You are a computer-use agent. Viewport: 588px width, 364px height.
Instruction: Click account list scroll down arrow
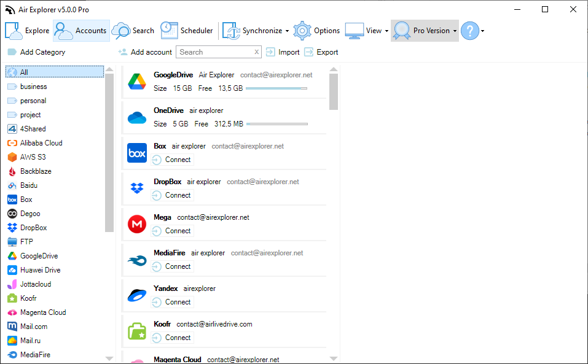(x=334, y=358)
